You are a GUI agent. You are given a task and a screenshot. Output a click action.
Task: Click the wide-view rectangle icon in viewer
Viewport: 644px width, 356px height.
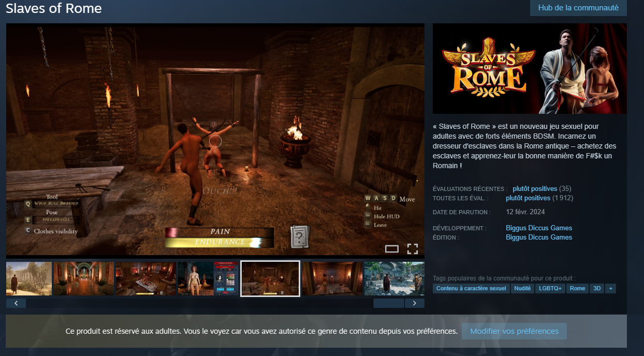[x=392, y=249]
